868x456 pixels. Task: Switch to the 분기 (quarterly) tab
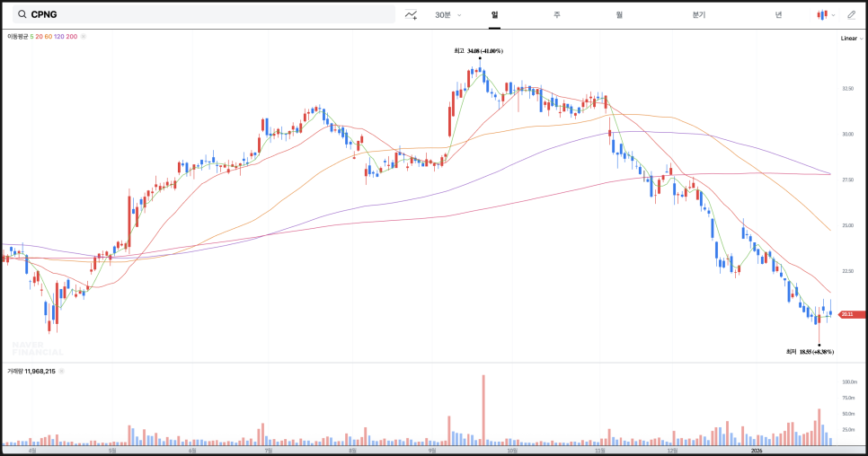tap(699, 14)
